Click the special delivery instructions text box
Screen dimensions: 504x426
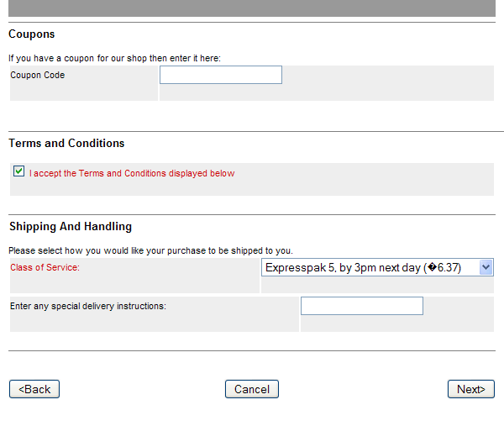pyautogui.click(x=362, y=306)
